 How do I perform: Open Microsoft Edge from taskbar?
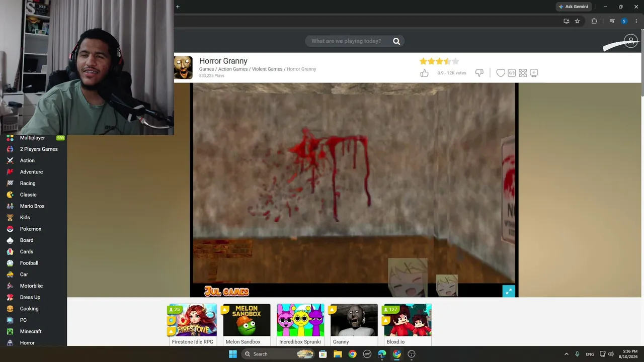click(x=382, y=354)
